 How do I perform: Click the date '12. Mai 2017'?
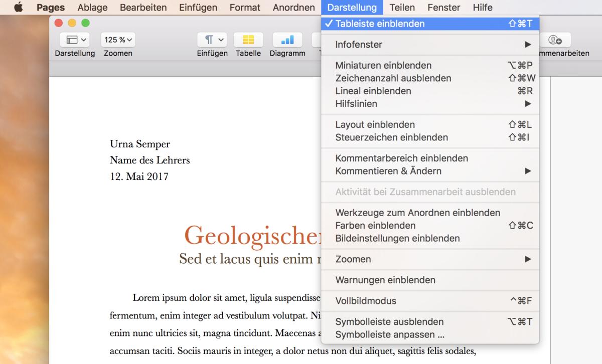[x=139, y=176]
